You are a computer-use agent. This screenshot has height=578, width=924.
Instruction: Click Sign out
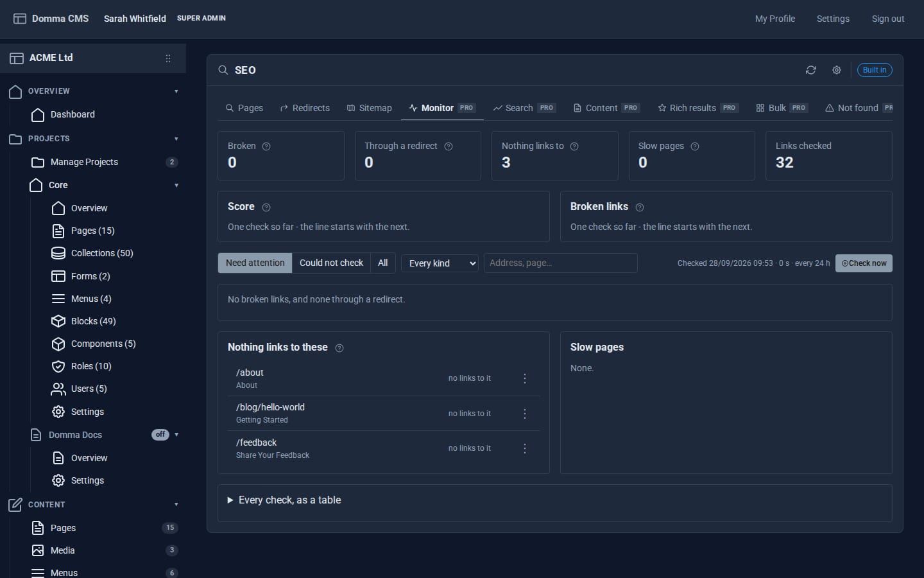pos(888,19)
